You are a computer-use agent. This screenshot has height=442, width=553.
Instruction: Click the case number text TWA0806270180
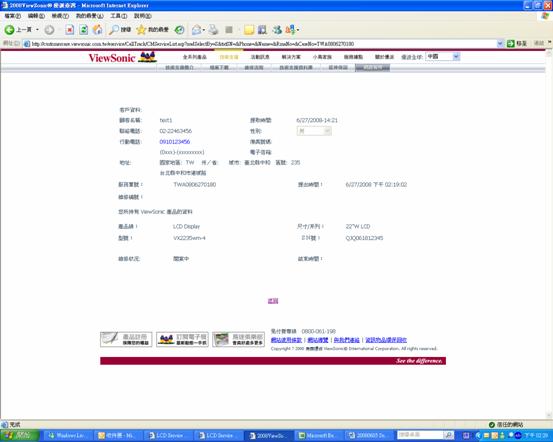(195, 184)
